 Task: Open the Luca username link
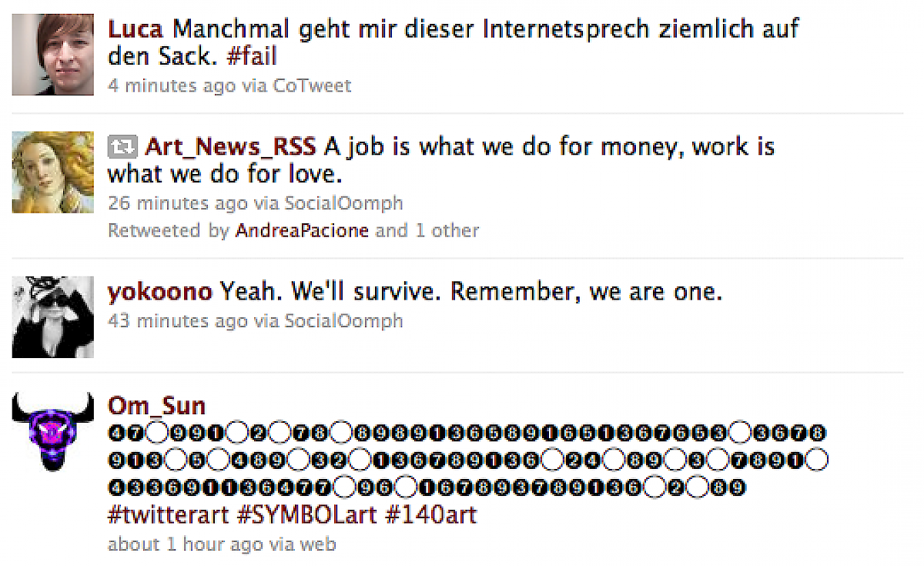coord(136,30)
